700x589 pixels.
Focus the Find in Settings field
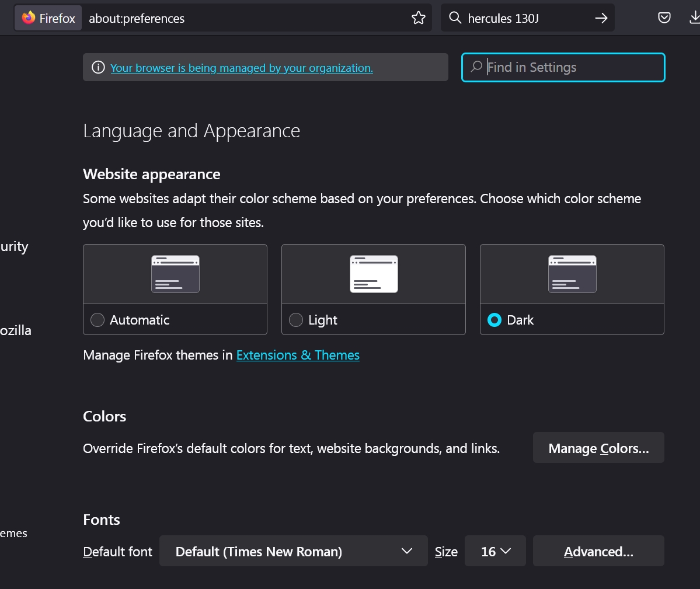coord(563,67)
